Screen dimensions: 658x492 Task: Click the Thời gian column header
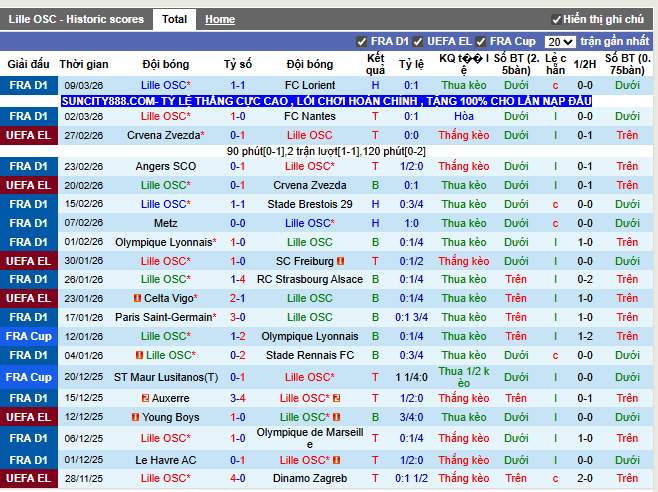tap(84, 64)
